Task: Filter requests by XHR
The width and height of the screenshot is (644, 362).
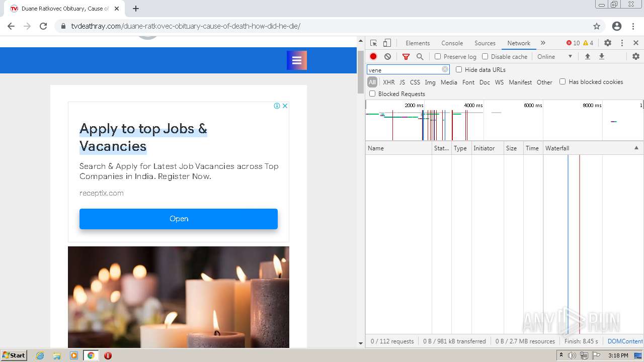Action: click(388, 82)
